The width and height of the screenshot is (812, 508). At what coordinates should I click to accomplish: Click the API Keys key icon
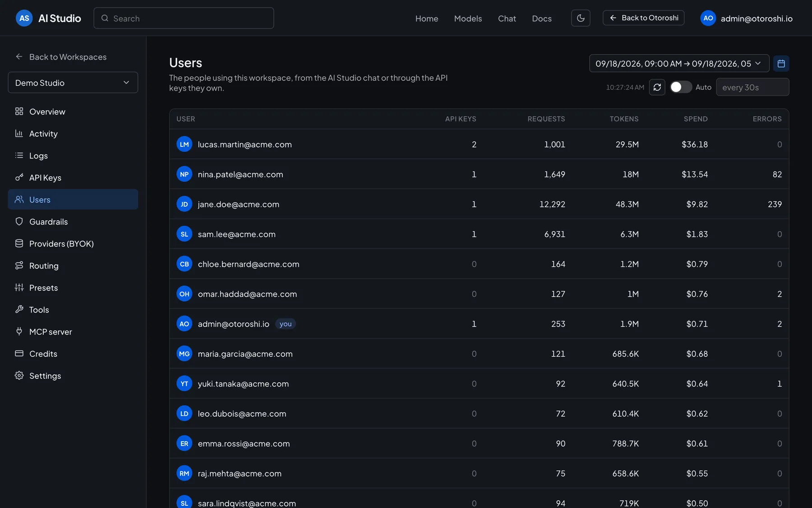(x=19, y=177)
